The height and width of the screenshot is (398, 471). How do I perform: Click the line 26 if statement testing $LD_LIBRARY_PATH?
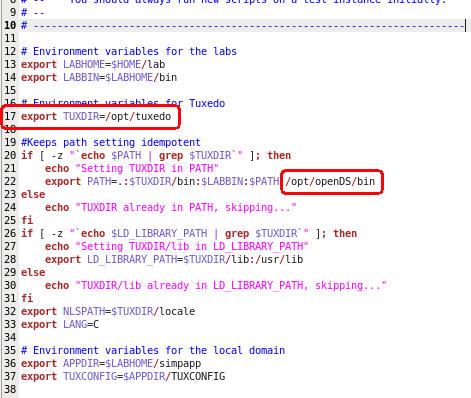[189, 233]
